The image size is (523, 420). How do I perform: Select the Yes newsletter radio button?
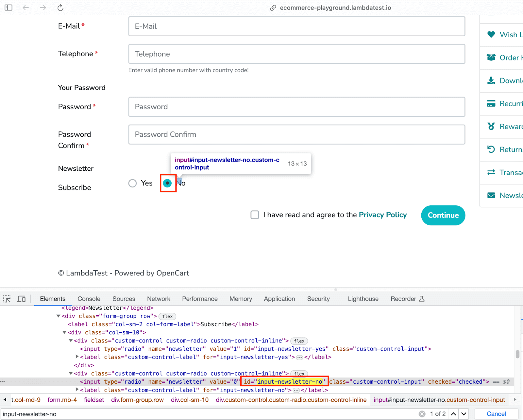pyautogui.click(x=132, y=183)
